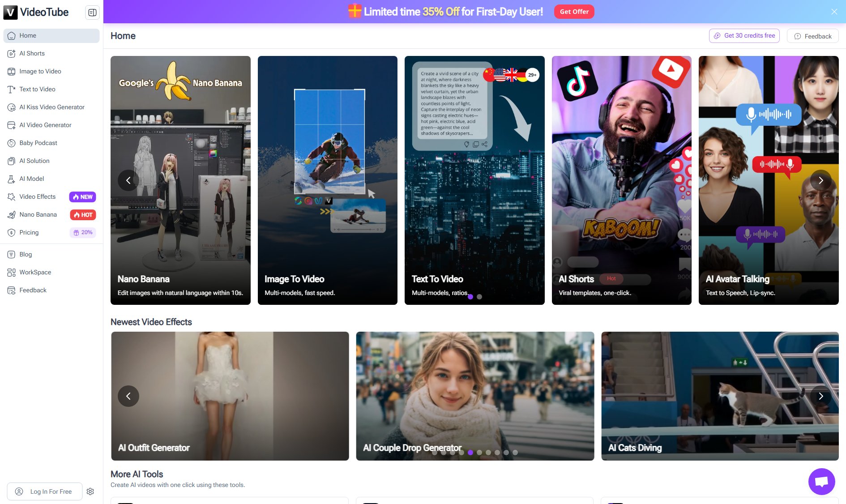
Task: Show previous featured tools carousel slide
Action: click(128, 180)
